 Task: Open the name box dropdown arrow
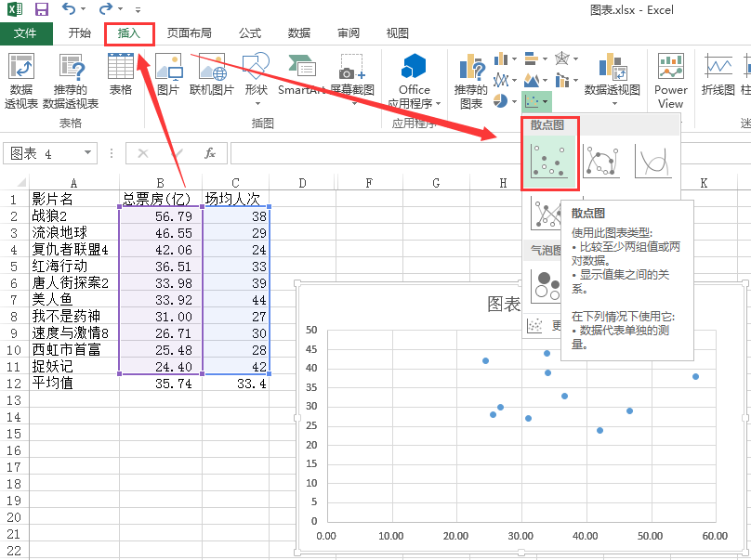pos(87,152)
